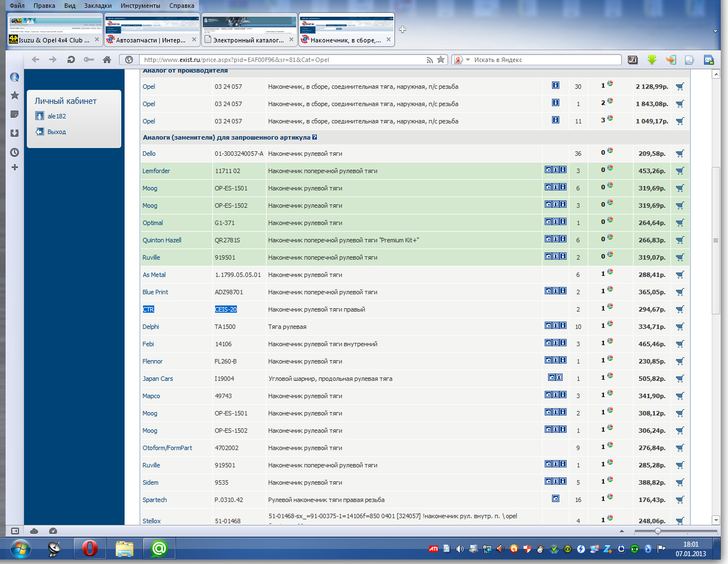Toggle Opera Link cloud sync icon

tap(34, 531)
